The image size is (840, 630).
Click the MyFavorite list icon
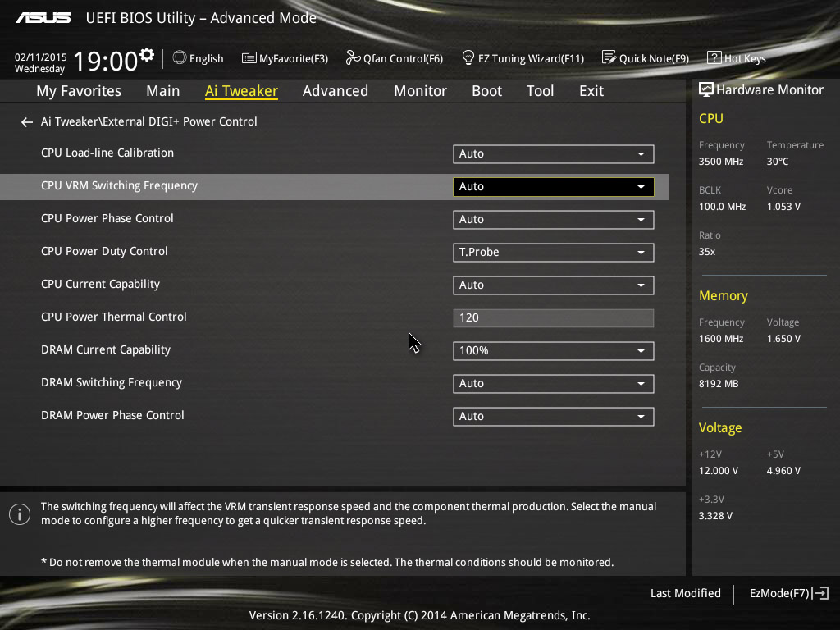coord(249,58)
